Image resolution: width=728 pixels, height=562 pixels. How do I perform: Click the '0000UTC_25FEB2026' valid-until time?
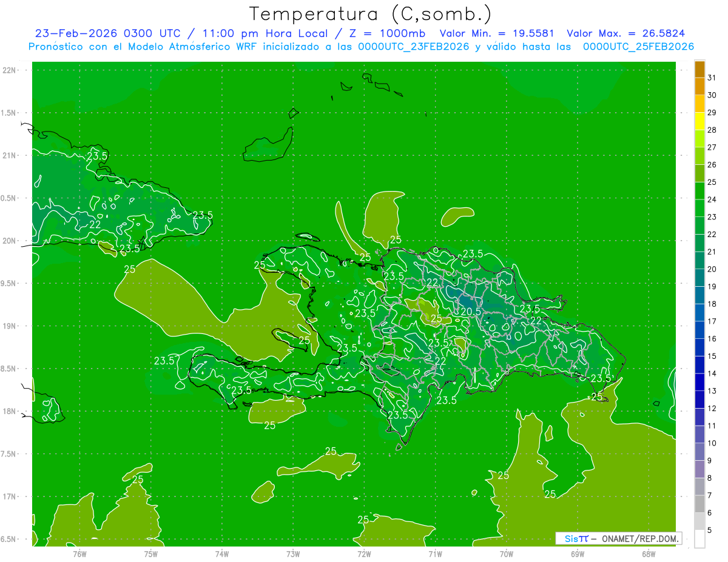point(639,47)
